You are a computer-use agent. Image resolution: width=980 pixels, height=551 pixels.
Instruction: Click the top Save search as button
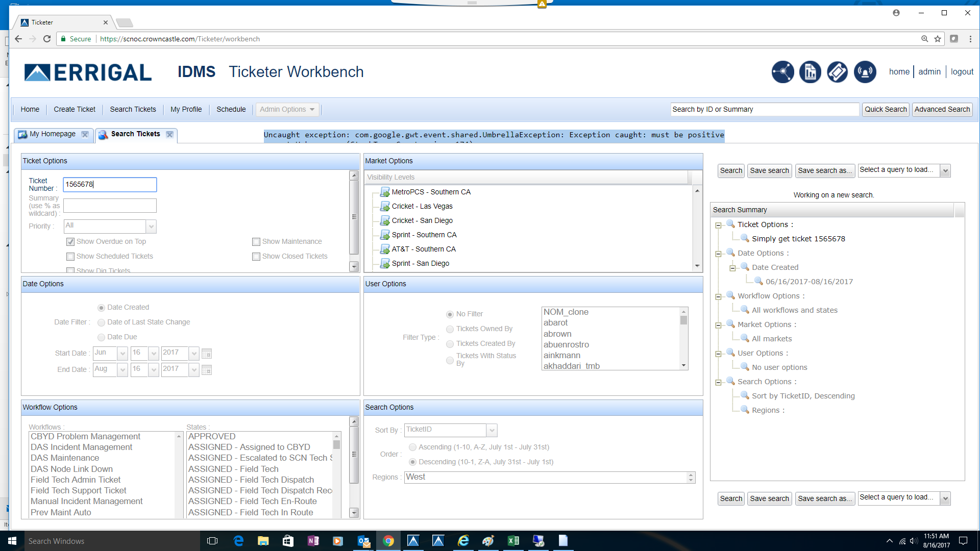click(x=824, y=170)
